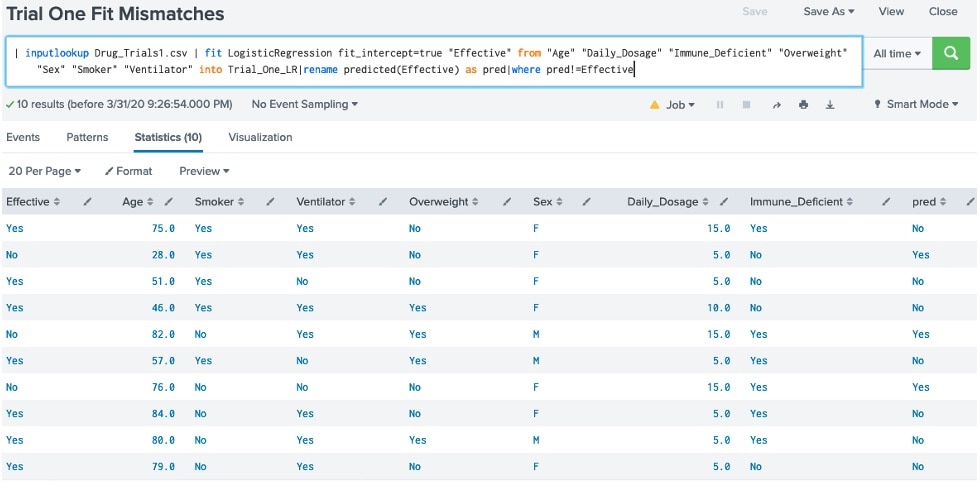Edit the Effective column with pencil icon
The height and width of the screenshot is (491, 980).
tap(88, 202)
